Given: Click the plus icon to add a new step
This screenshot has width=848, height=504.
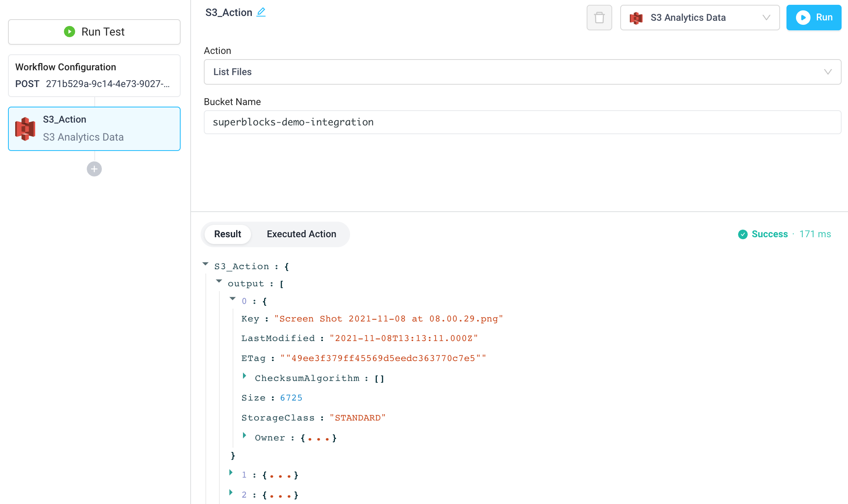Looking at the screenshot, I should tap(94, 169).
